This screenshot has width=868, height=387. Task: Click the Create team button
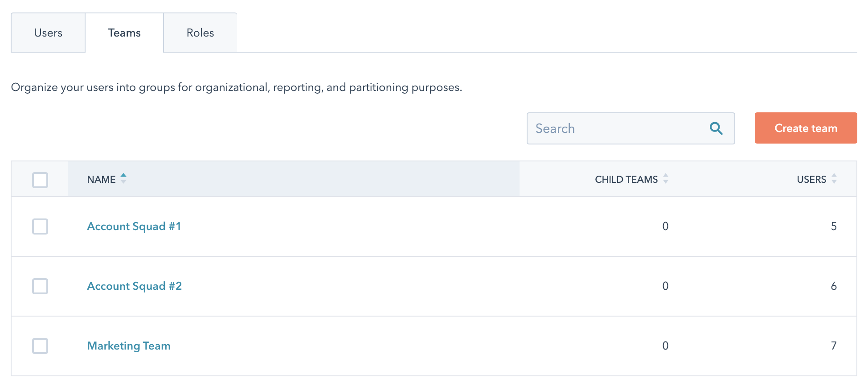806,128
